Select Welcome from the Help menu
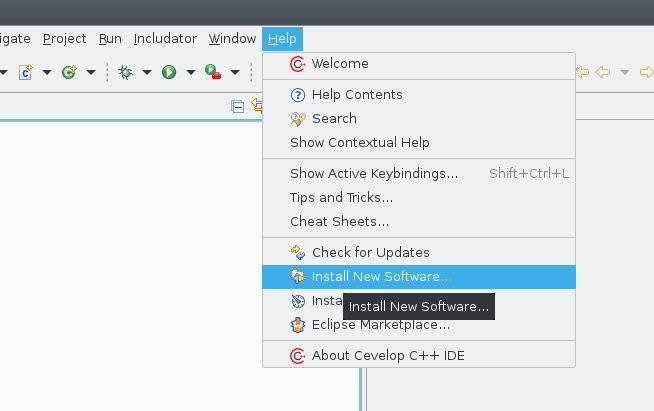654x411 pixels. (419, 64)
